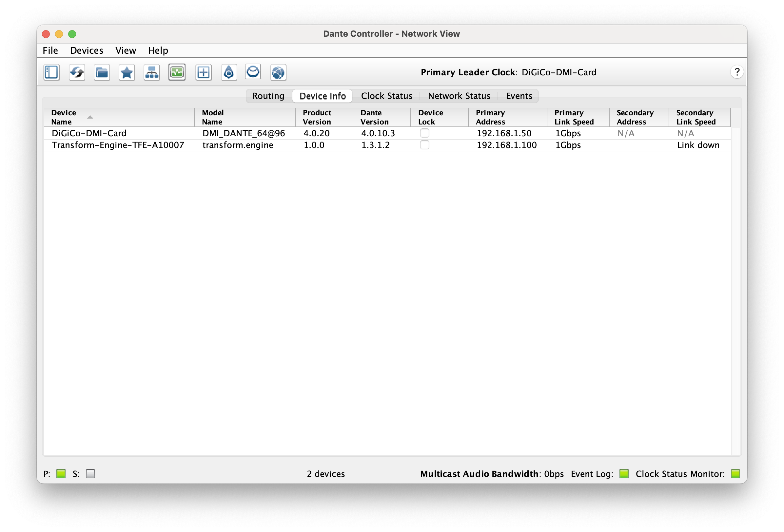This screenshot has height=532, width=784.
Task: Click the round dome icon in toolbar
Action: coord(253,72)
